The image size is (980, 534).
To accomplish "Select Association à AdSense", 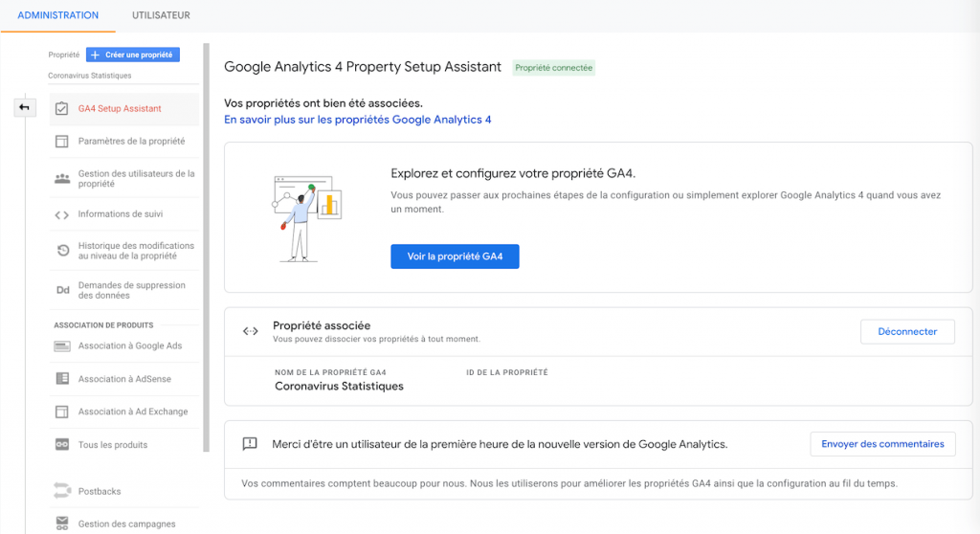I will tap(124, 379).
